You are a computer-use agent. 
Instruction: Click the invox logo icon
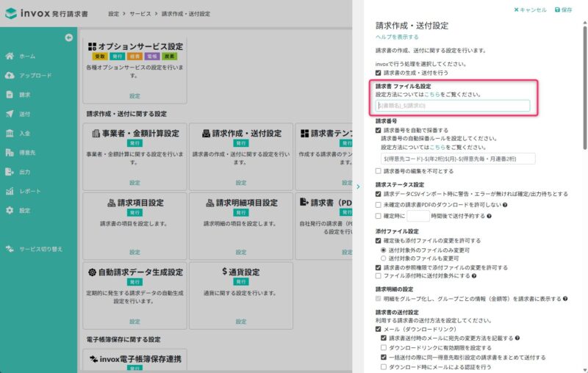coord(11,13)
